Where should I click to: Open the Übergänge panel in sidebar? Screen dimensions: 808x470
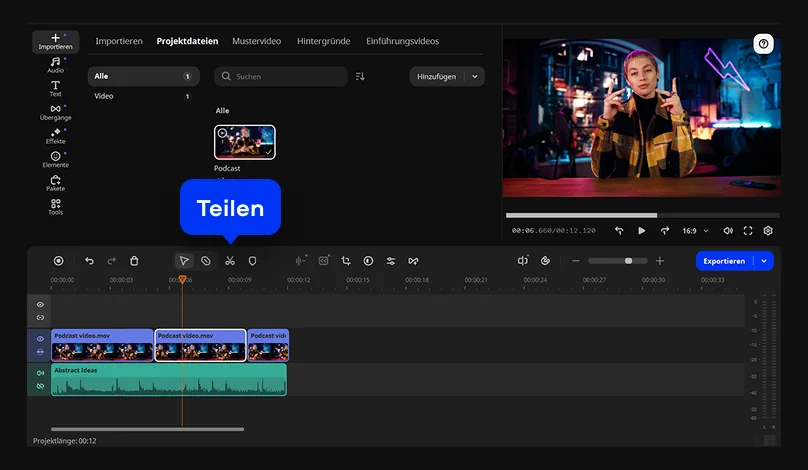[55, 112]
